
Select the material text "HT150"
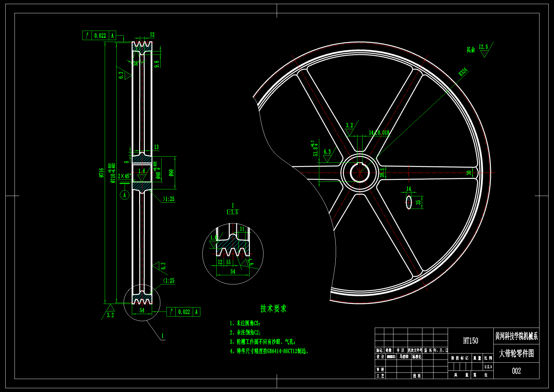(x=470, y=341)
